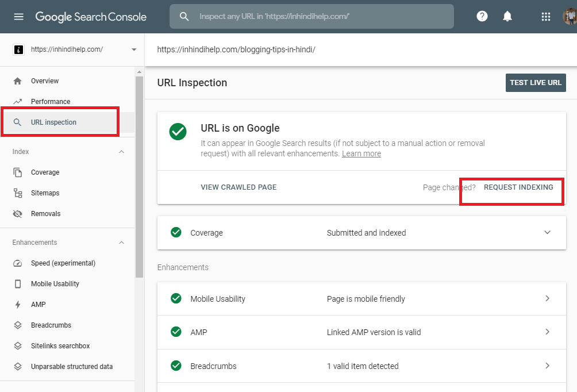Viewport: 577px width, 392px height.
Task: Click the green check on Coverage row
Action: click(176, 232)
